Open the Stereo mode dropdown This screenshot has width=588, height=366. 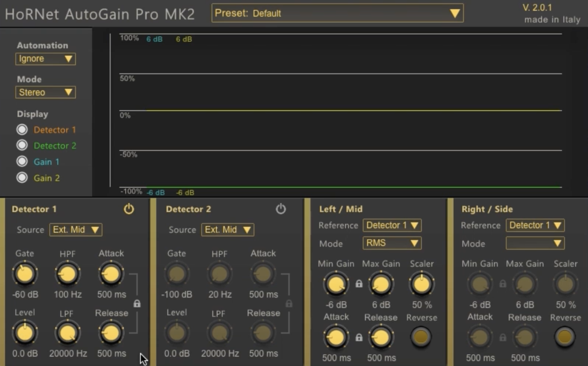[45, 92]
